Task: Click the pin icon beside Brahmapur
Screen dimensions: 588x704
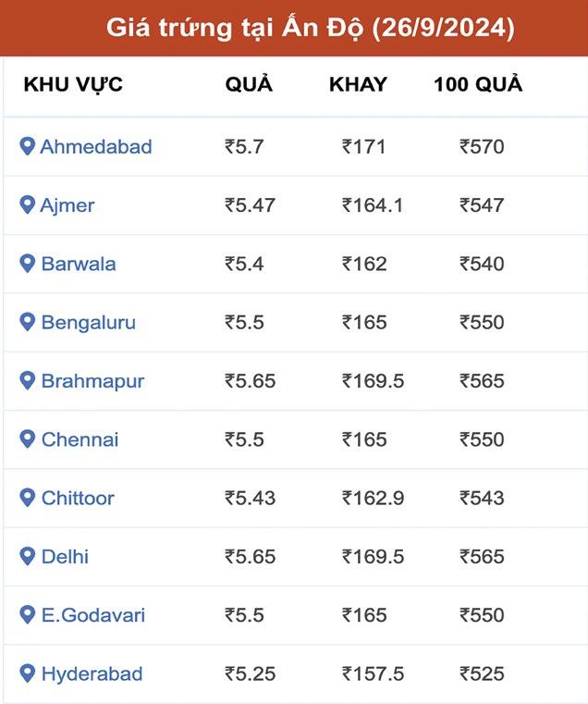Action: (x=28, y=380)
